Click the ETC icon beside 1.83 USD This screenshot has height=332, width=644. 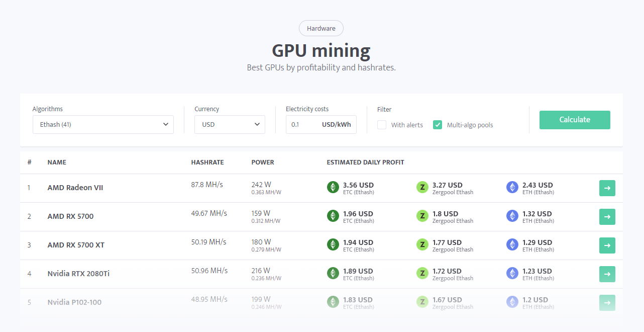[333, 302]
